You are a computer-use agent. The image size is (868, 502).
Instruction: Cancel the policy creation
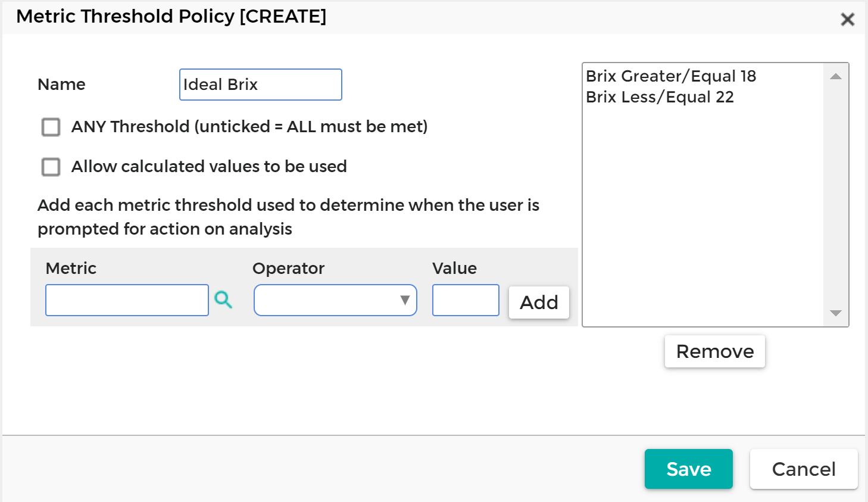[x=804, y=469]
